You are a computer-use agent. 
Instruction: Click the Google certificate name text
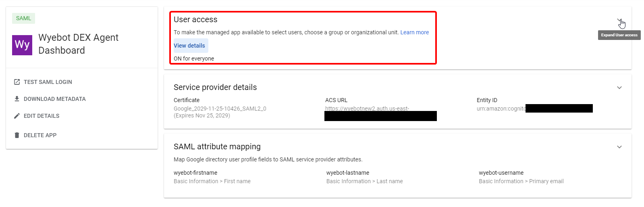220,109
